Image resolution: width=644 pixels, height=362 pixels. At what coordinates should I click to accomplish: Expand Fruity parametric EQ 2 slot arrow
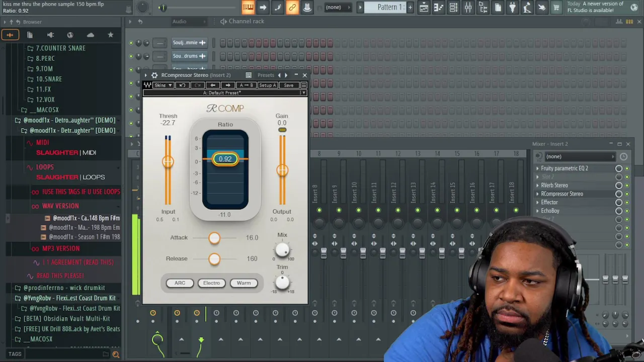tap(537, 169)
